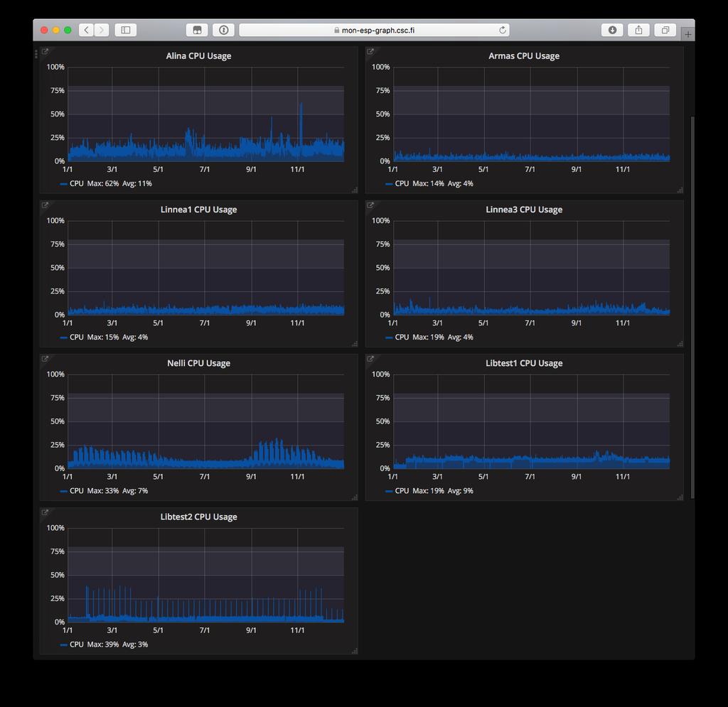The width and height of the screenshot is (728, 707).
Task: Click the page vertical scrollbar
Action: pos(692,307)
